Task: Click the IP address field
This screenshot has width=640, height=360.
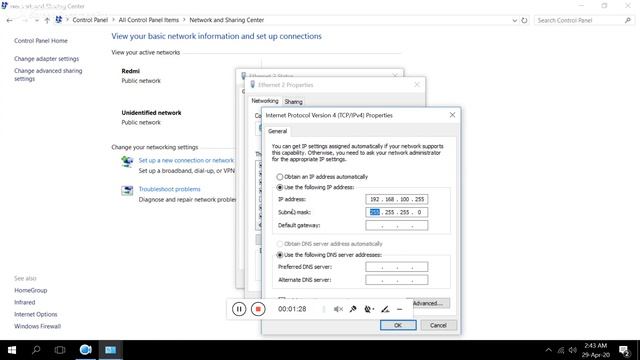Action: tap(397, 199)
